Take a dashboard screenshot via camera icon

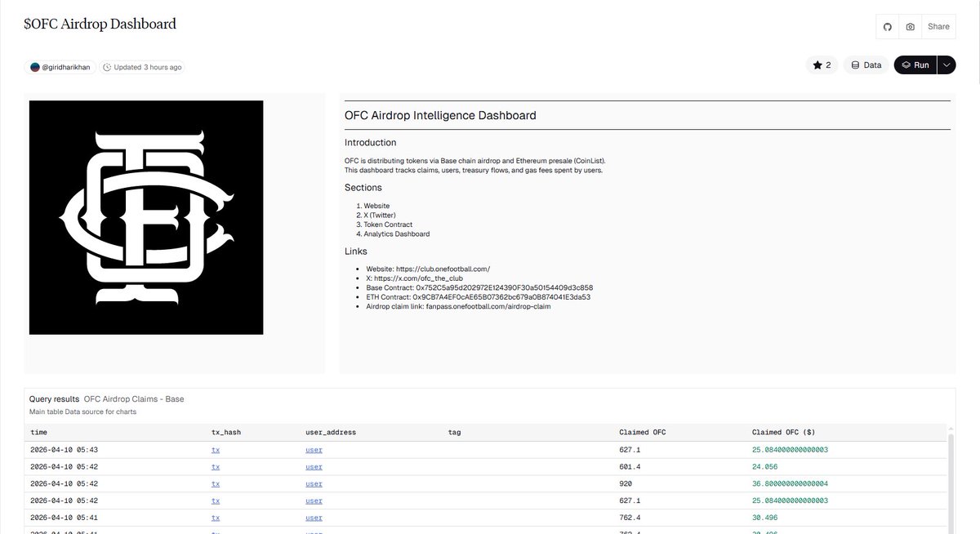click(x=911, y=26)
